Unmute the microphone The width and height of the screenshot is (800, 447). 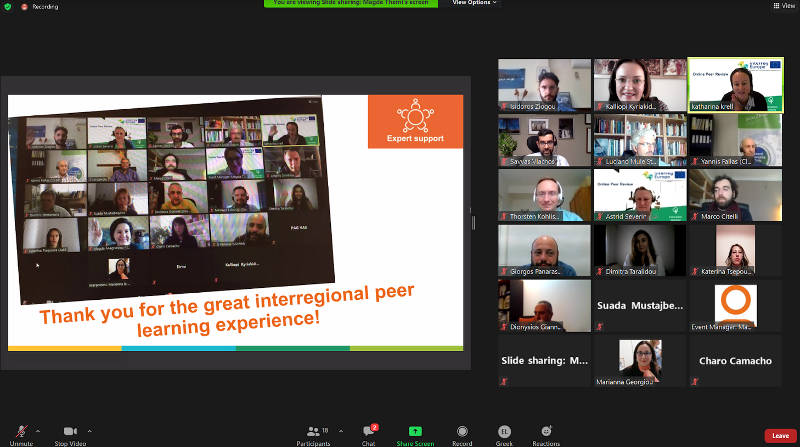point(21,432)
